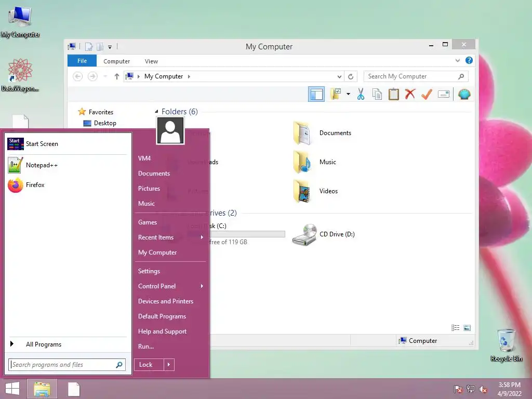Click the Local Disk (C:) capacity bar
Image resolution: width=532 pixels, height=399 pixels.
247,234
